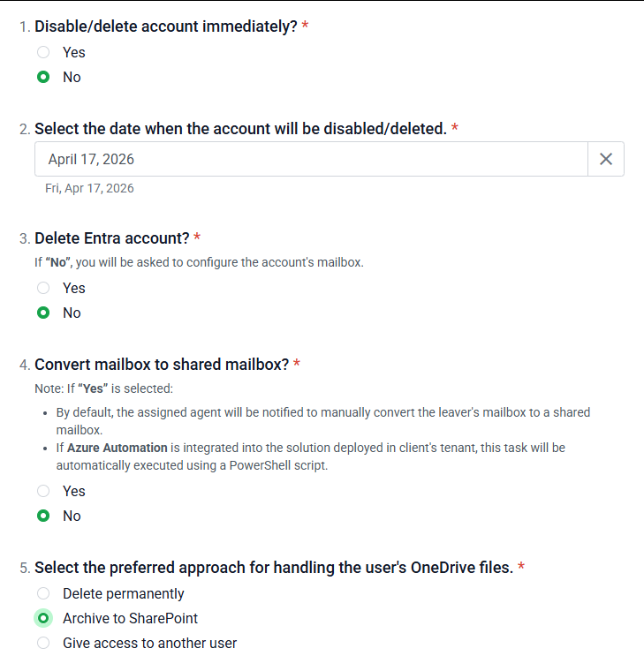Pick Yes for convert to shared mailbox
This screenshot has height=671, width=644.
[43, 491]
